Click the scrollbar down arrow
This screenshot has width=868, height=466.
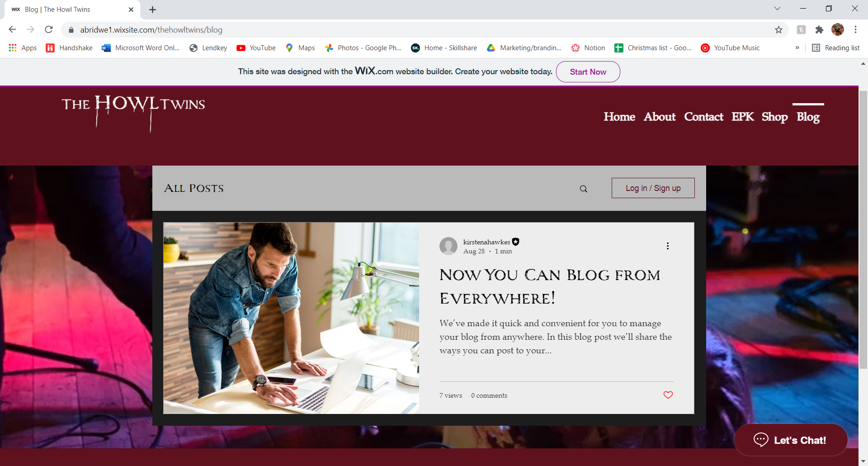tap(863, 461)
